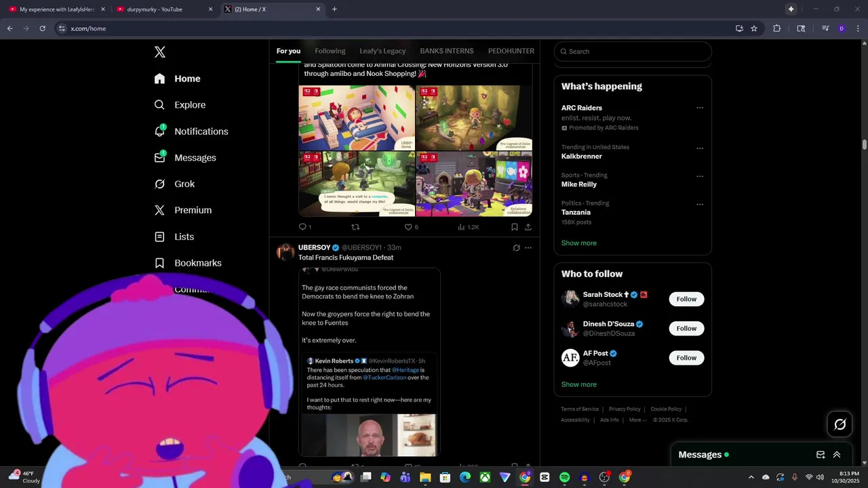This screenshot has width=868, height=488.
Task: Show more Who to follow suggestions
Action: (579, 384)
